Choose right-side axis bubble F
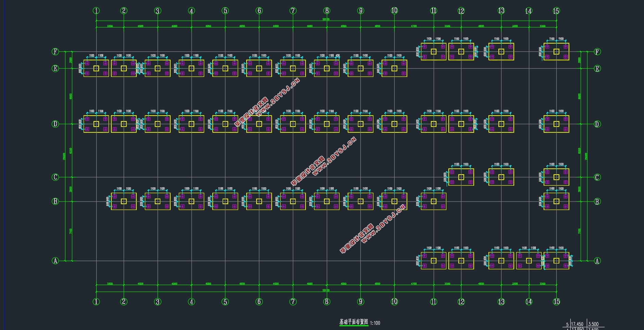This screenshot has height=330, width=644. coord(597,51)
